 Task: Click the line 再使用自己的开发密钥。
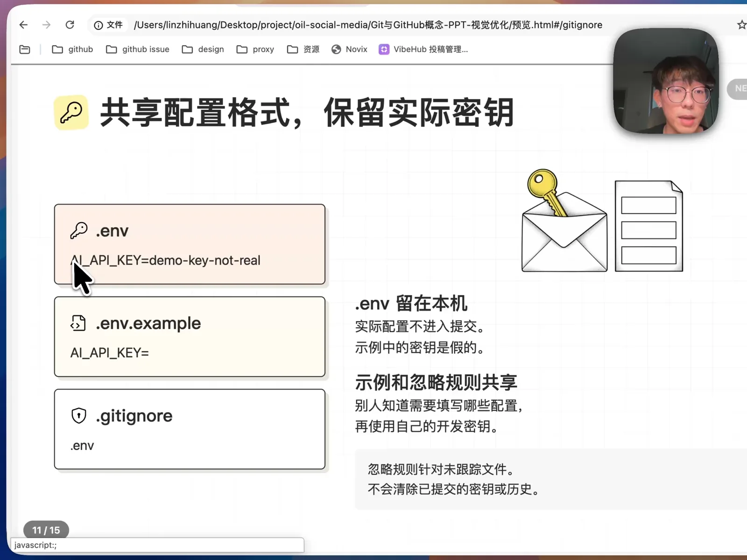[x=427, y=427]
